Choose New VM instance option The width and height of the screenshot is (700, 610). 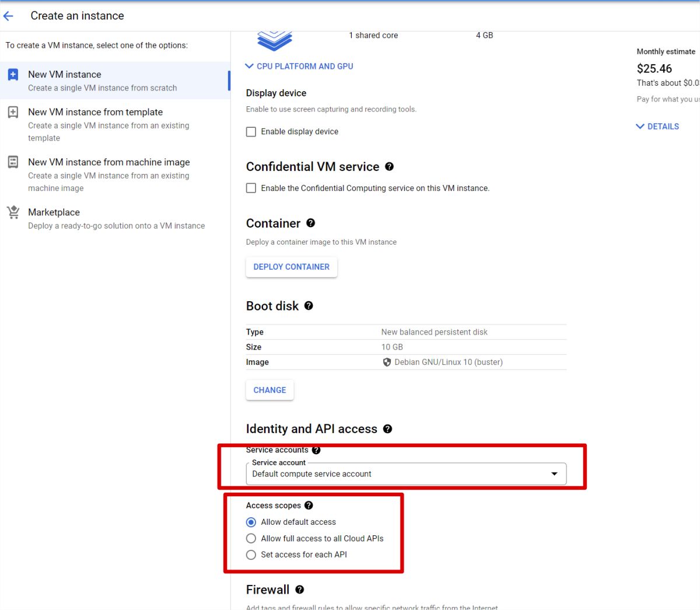(115, 81)
